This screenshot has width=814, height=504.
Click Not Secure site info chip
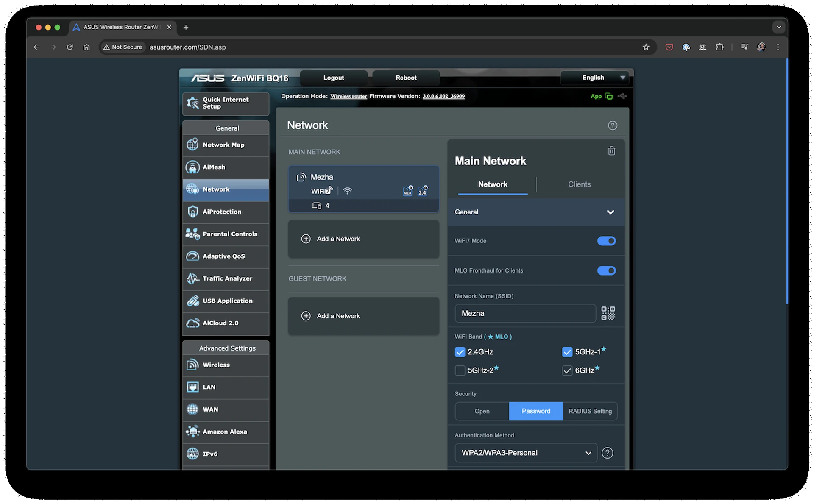(x=123, y=47)
